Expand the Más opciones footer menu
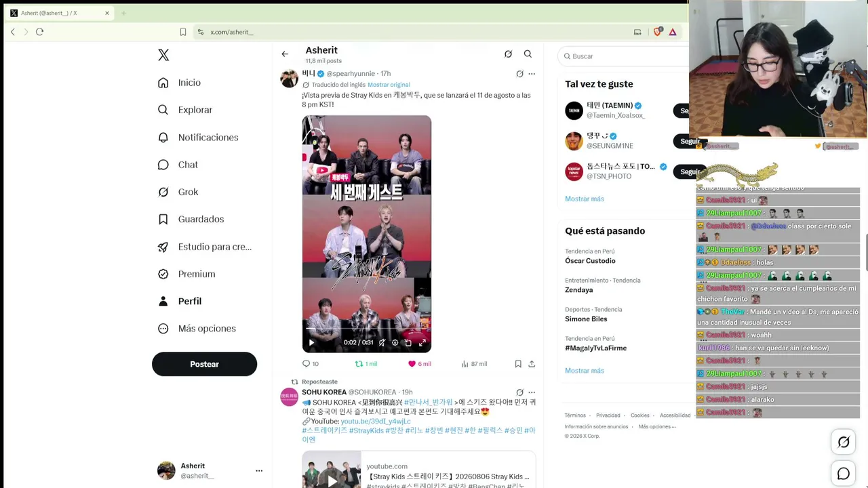 [x=657, y=427]
